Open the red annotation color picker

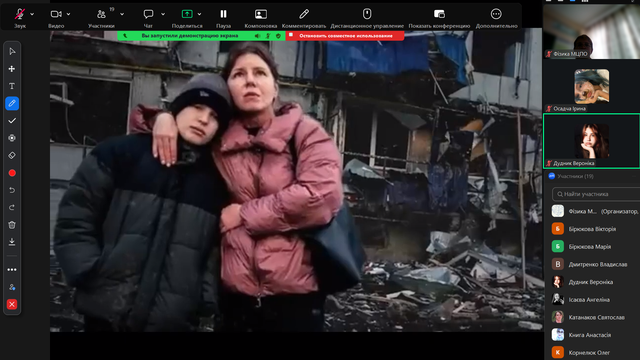12,173
